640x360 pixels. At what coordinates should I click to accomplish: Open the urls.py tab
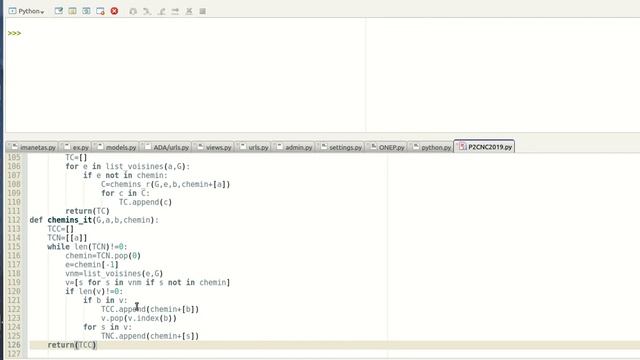click(253, 147)
